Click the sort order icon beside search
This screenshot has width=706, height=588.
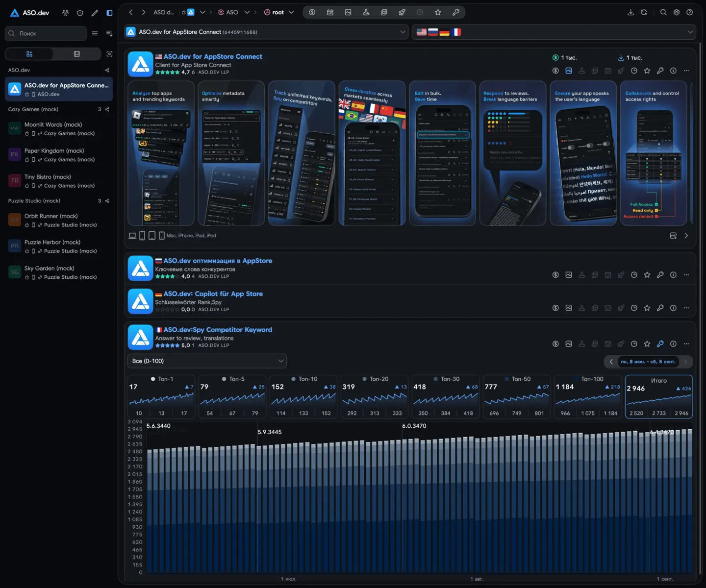[x=109, y=33]
